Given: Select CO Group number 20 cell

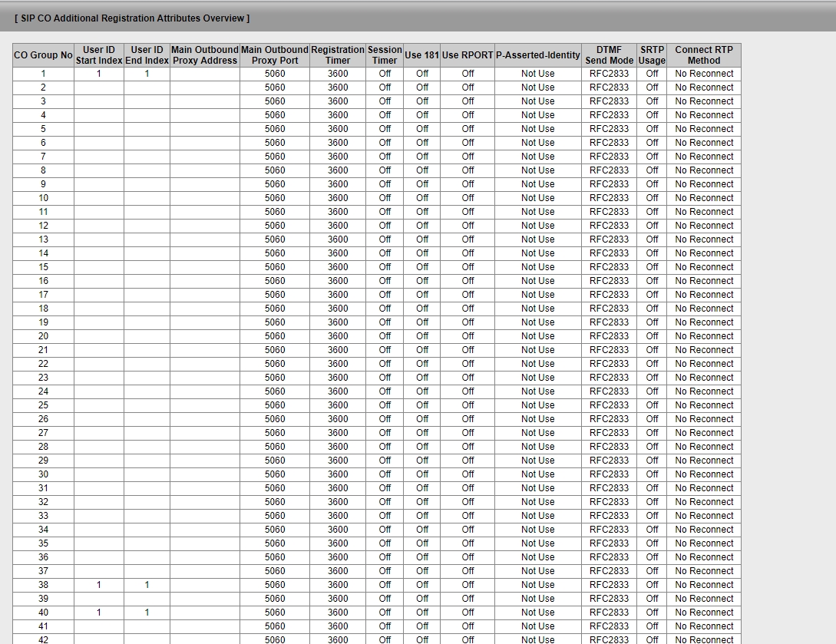Looking at the screenshot, I should pos(43,336).
